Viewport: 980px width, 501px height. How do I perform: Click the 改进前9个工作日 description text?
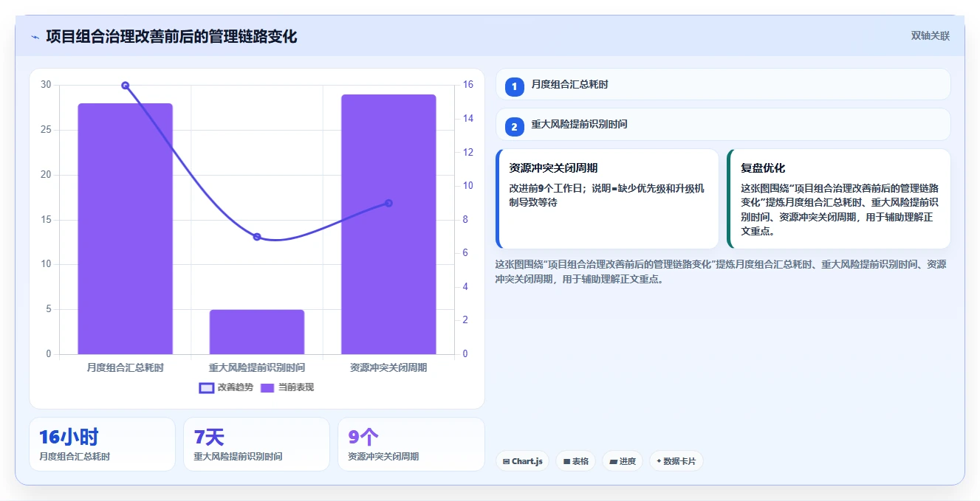(606, 196)
